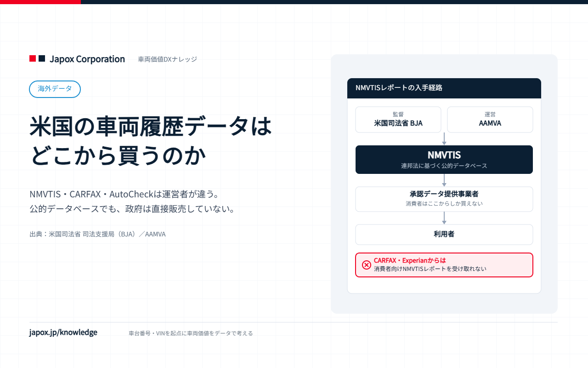Click the footer text 車台番号・VINを起点に車両価値をデータで考える
This screenshot has height=368, width=588.
click(191, 333)
